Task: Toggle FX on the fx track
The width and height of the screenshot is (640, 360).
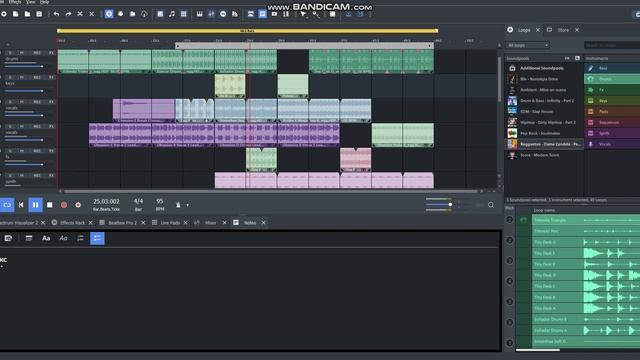Action: [51, 151]
